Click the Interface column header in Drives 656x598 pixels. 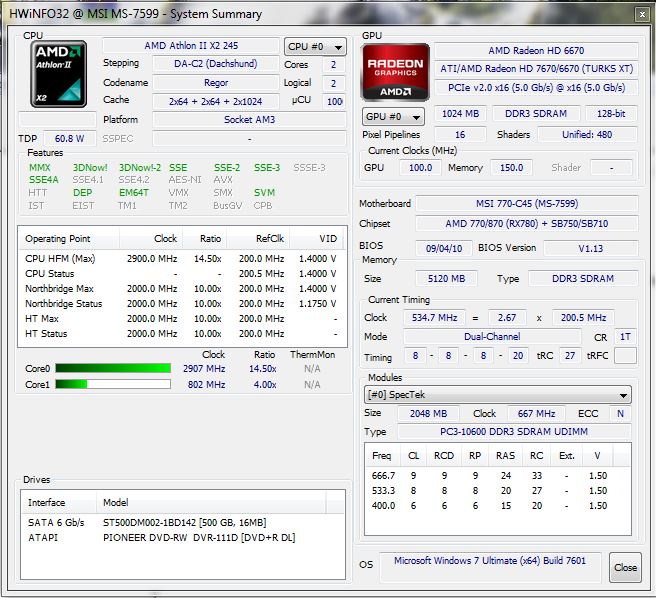(59, 502)
